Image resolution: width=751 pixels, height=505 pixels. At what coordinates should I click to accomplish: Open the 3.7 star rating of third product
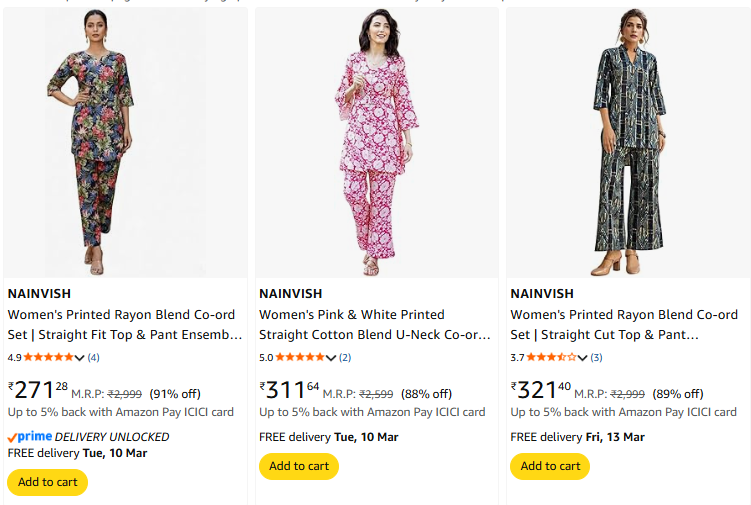coord(550,357)
